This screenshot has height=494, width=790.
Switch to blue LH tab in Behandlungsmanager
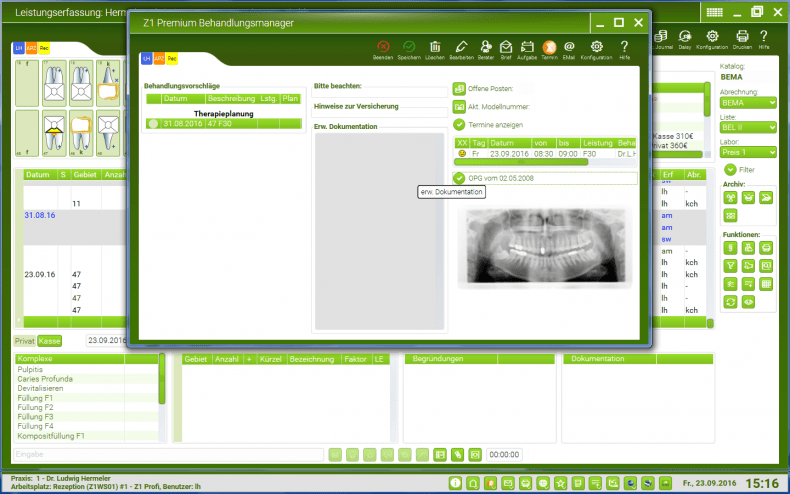point(147,59)
